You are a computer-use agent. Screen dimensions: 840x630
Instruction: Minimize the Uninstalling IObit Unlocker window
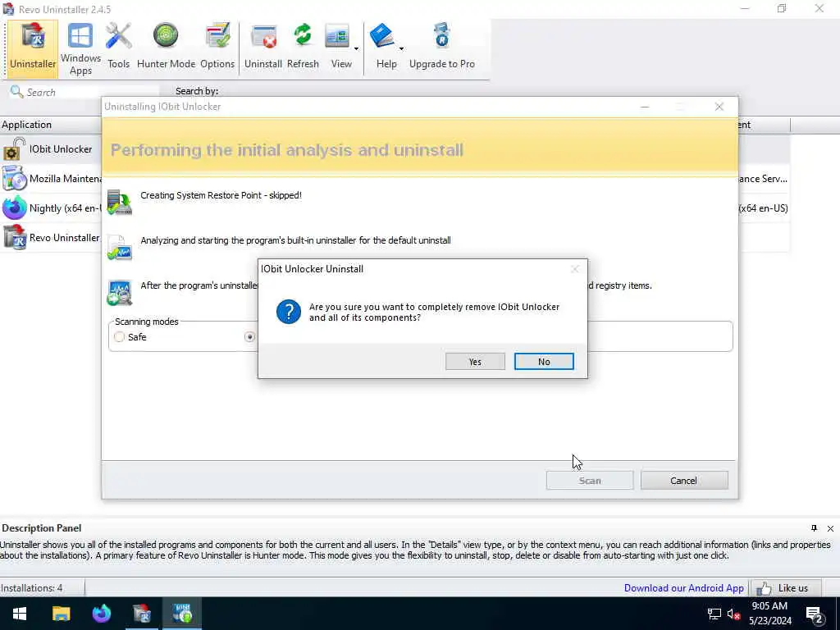pyautogui.click(x=645, y=107)
